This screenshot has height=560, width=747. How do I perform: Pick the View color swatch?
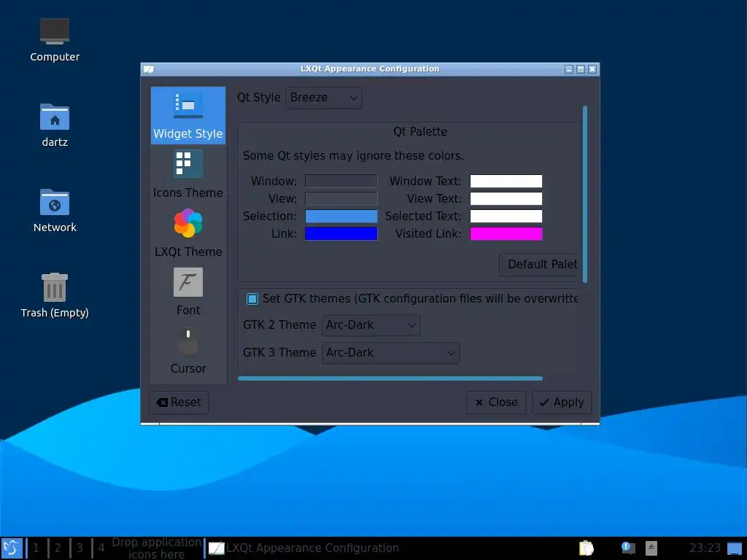click(x=341, y=198)
